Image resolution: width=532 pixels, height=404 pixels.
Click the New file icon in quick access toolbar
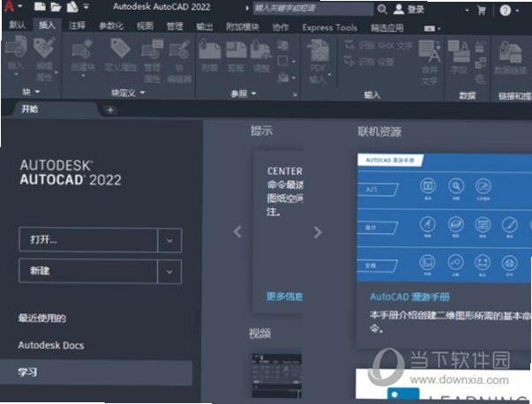[40, 6]
